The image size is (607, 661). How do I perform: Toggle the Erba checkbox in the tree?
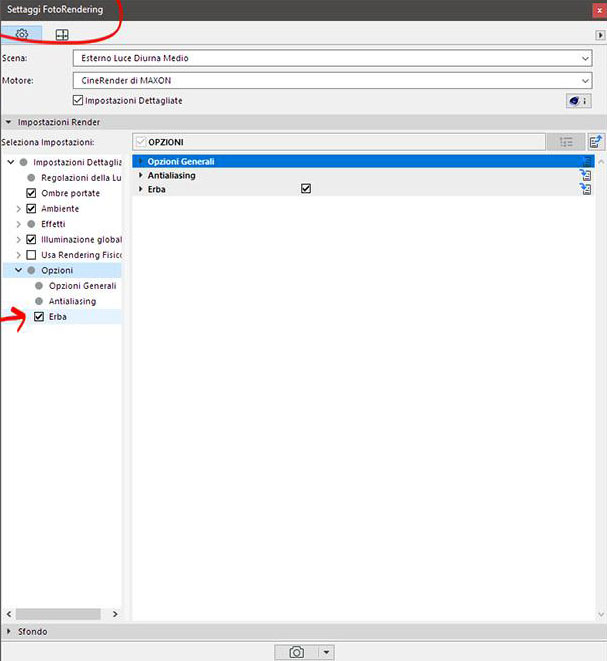(x=39, y=317)
